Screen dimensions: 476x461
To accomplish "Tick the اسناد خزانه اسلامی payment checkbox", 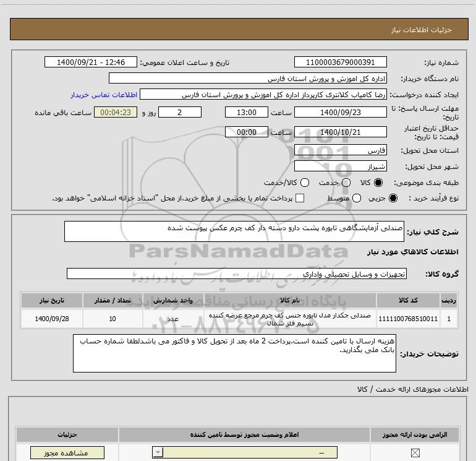I will click(x=300, y=198).
